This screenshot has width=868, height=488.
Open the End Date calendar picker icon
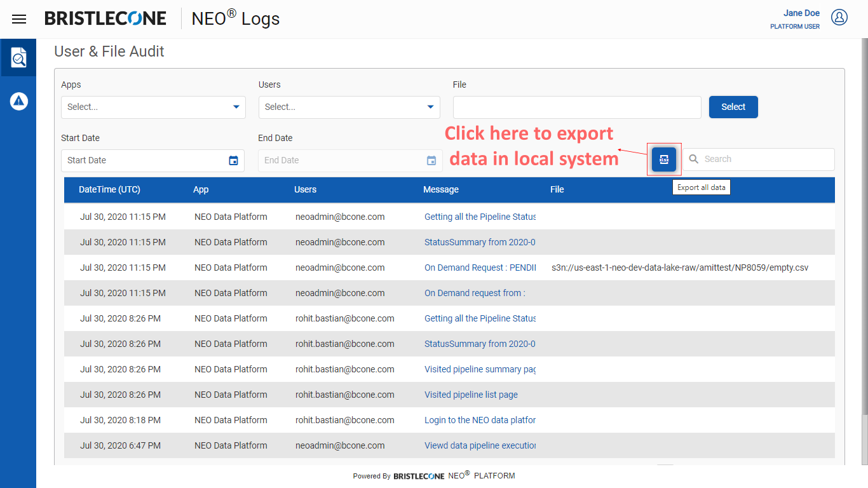pyautogui.click(x=431, y=161)
